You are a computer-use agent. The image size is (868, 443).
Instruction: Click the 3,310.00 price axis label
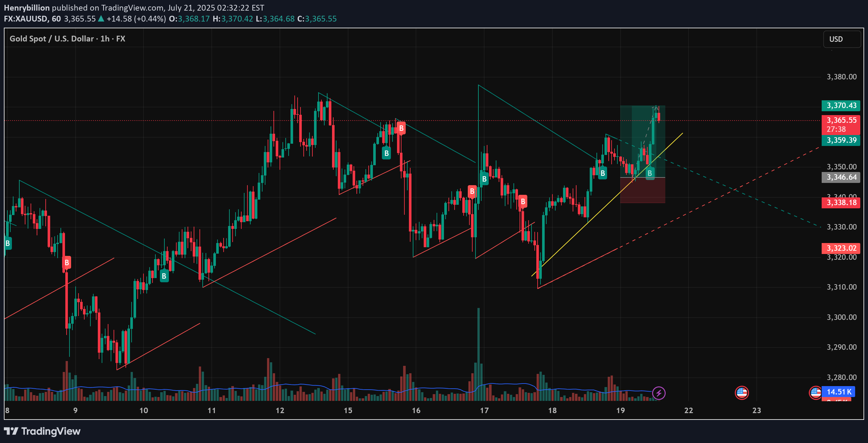(x=841, y=287)
